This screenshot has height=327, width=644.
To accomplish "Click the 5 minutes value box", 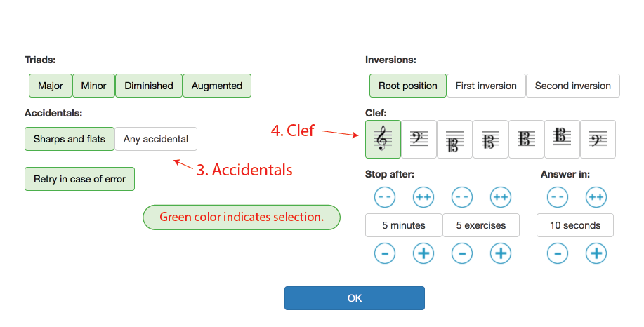I will tap(404, 225).
